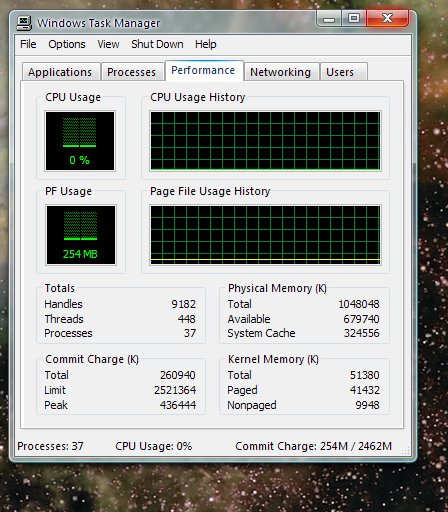Open the Shut Down menu
Screen dimensions: 448x512
[x=157, y=44]
